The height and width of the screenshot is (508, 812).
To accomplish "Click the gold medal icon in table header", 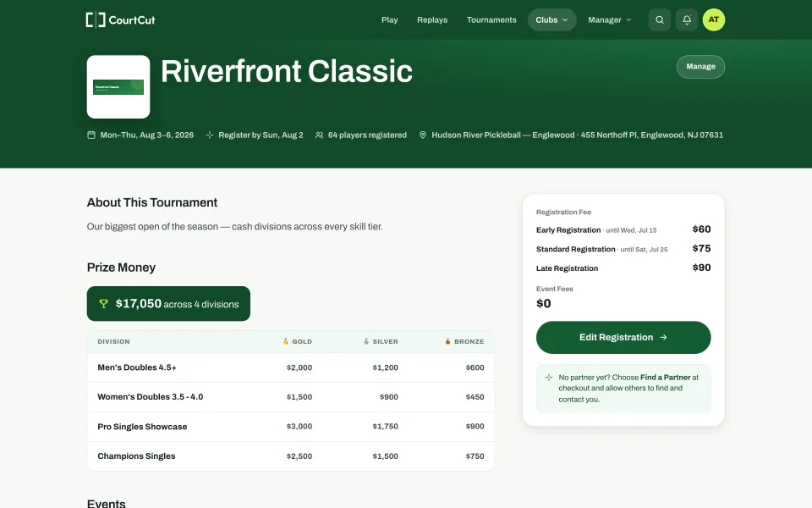I will [285, 341].
